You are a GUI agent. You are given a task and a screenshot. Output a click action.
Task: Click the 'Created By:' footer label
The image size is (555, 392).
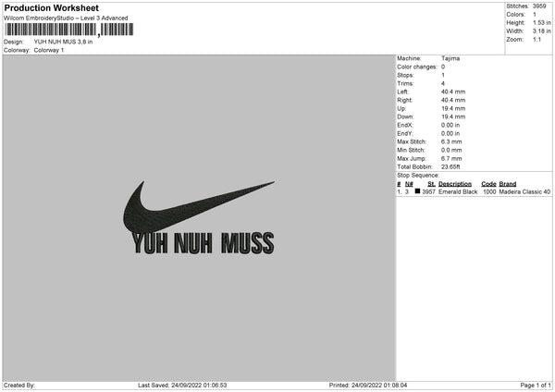19,386
